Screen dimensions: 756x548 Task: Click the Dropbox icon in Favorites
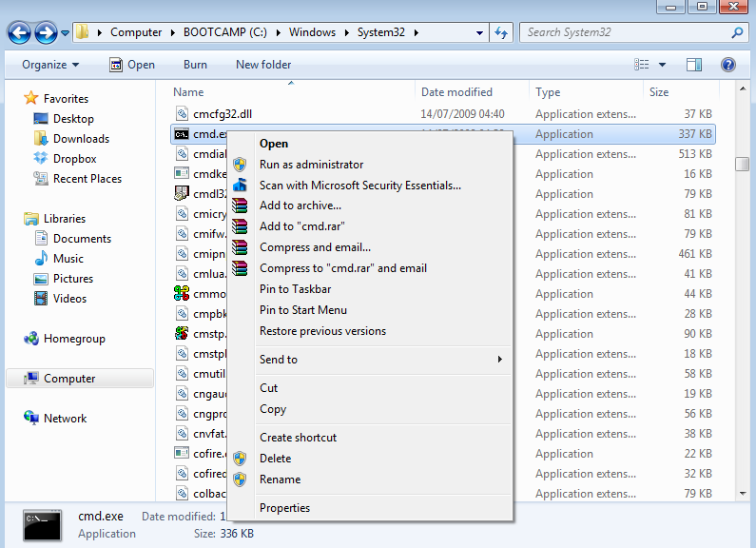tap(41, 158)
